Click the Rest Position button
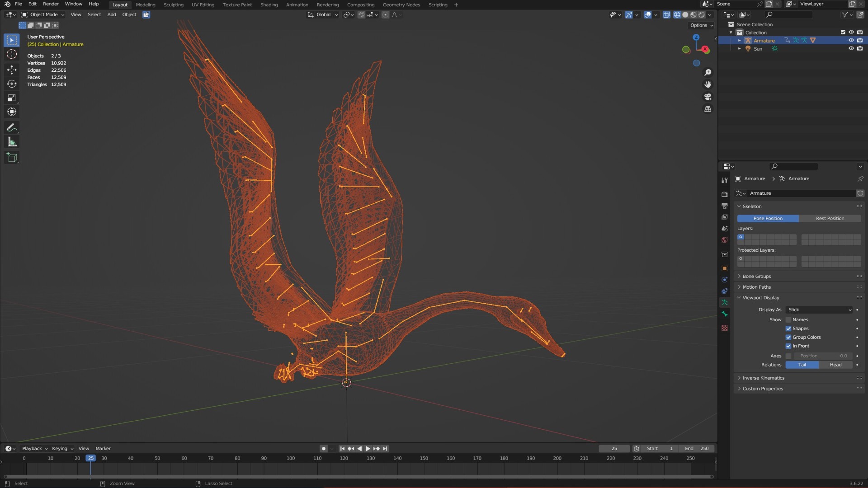This screenshot has width=868, height=488. (x=830, y=219)
